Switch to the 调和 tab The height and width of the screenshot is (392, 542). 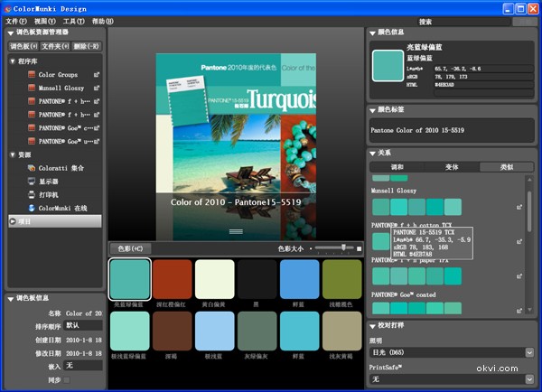pos(397,167)
